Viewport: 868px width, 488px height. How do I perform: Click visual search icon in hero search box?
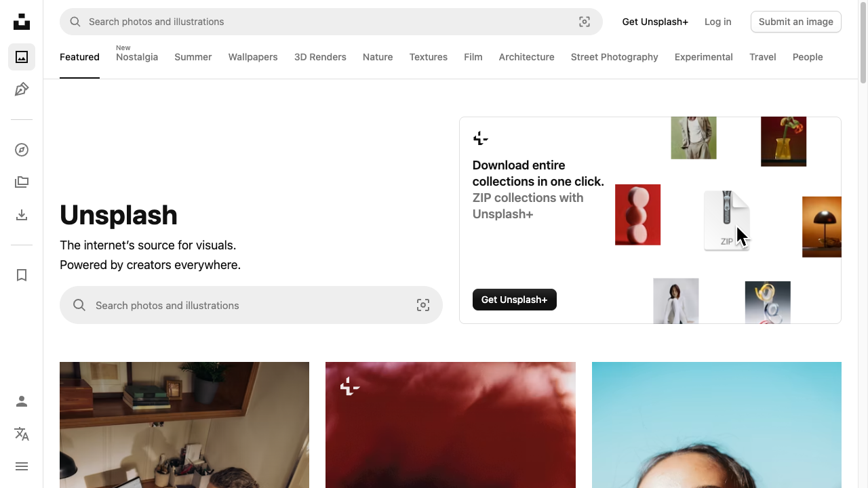(x=423, y=305)
